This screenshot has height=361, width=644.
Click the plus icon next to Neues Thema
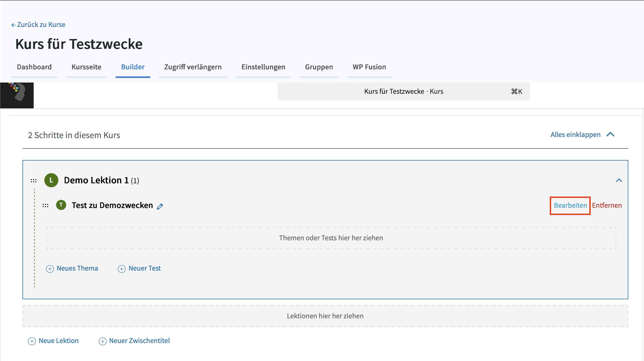(50, 269)
